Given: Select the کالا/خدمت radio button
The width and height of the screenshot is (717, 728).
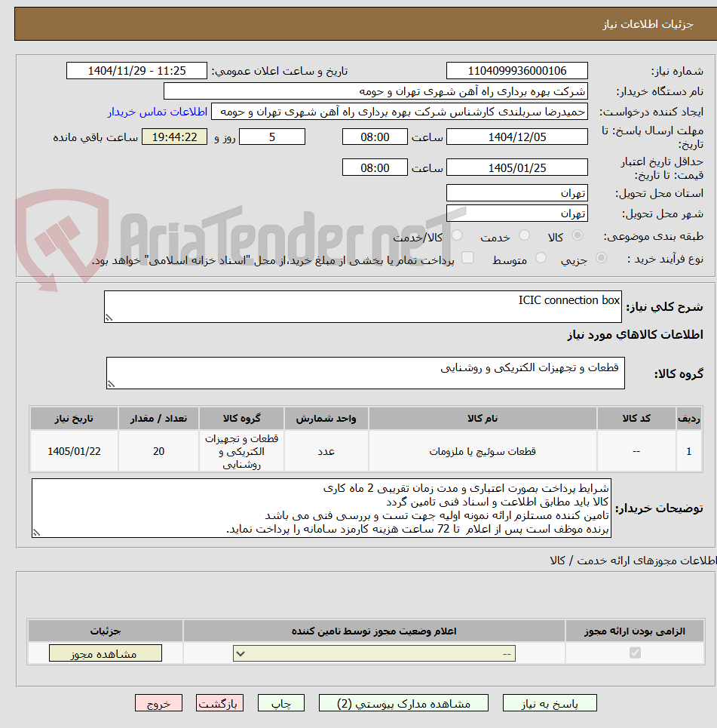Looking at the screenshot, I should point(457,235).
